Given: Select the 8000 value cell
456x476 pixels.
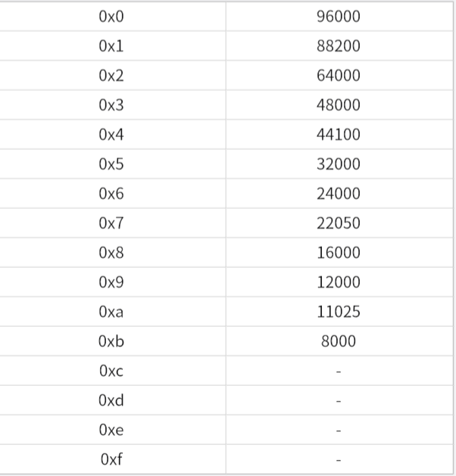Looking at the screenshot, I should (338, 341).
